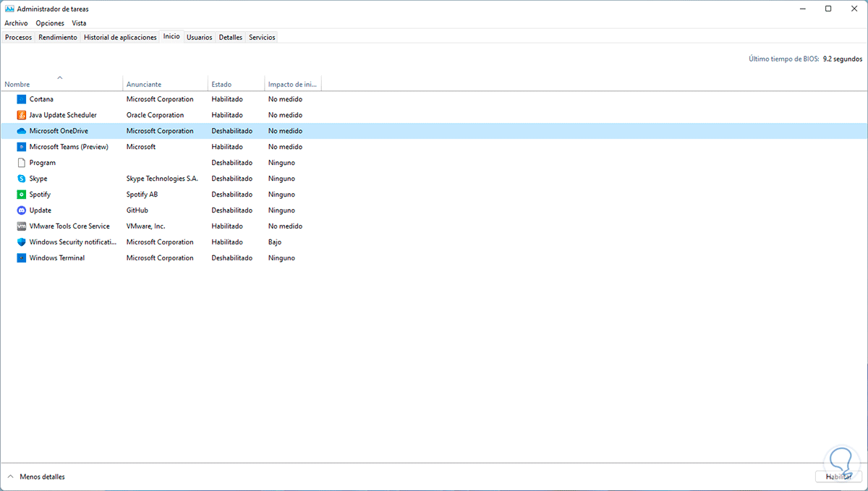Sort by the Nombre column header
Viewport: 868px width, 491px height.
(x=61, y=84)
